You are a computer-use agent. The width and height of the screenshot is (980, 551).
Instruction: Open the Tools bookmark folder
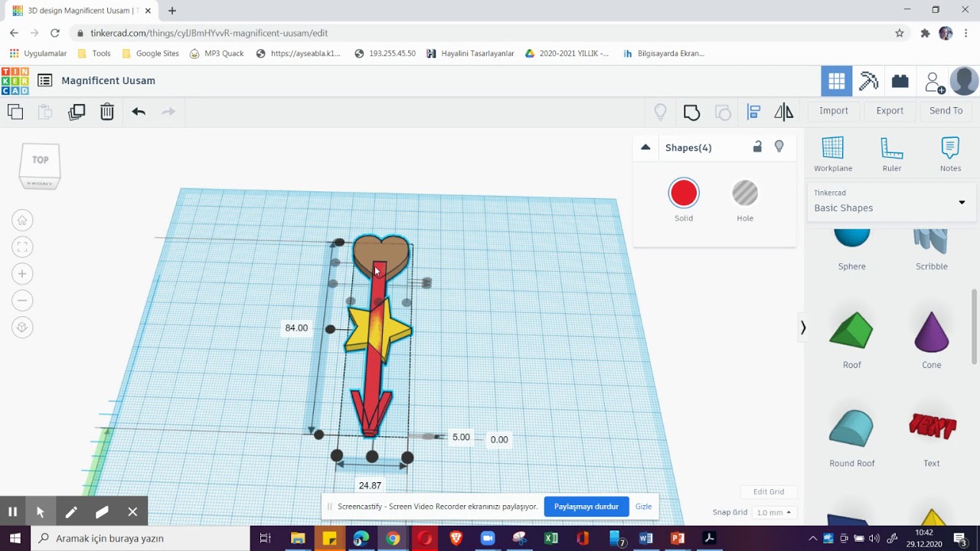[94, 54]
